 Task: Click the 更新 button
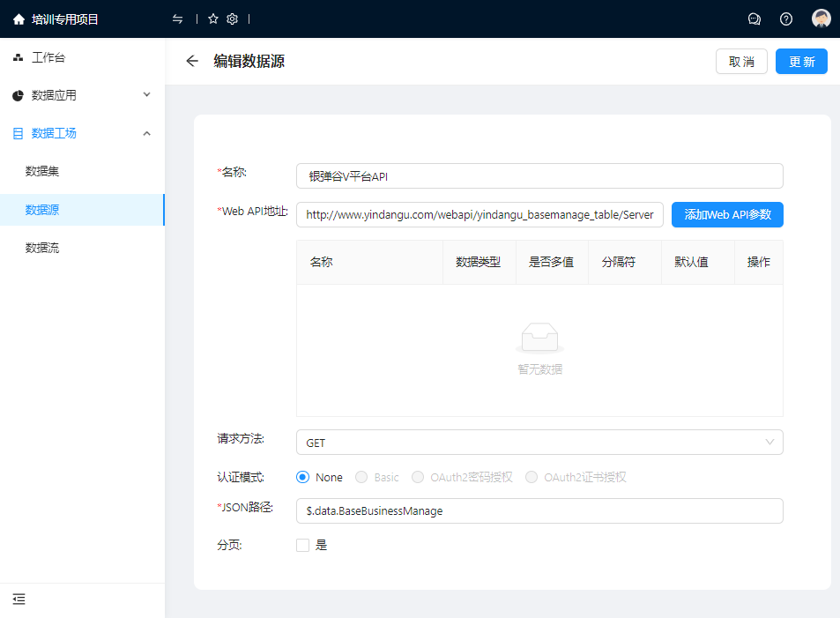coord(801,62)
